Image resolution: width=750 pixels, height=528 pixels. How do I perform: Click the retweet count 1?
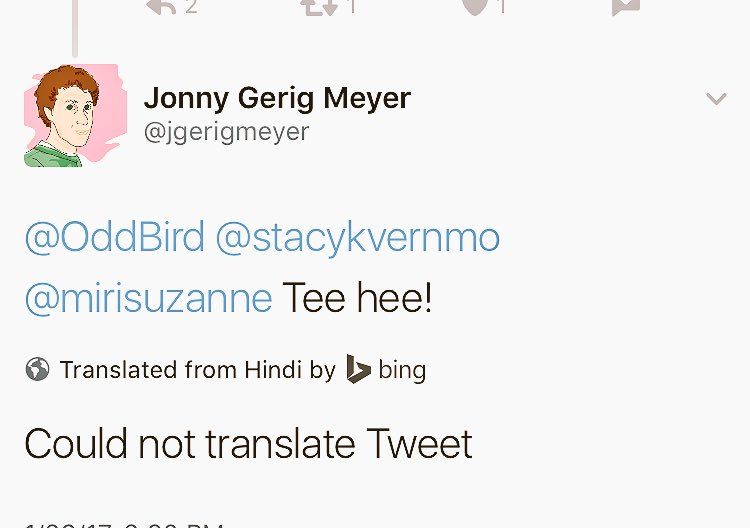pos(353,7)
